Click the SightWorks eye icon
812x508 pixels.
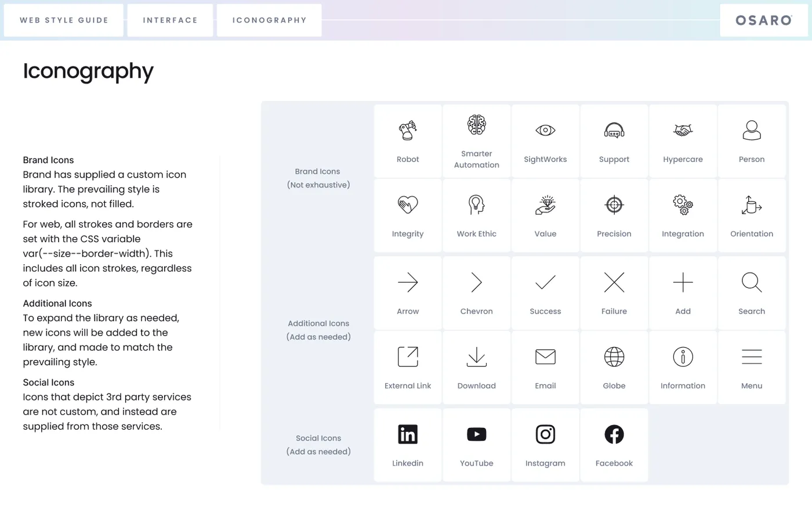click(545, 131)
